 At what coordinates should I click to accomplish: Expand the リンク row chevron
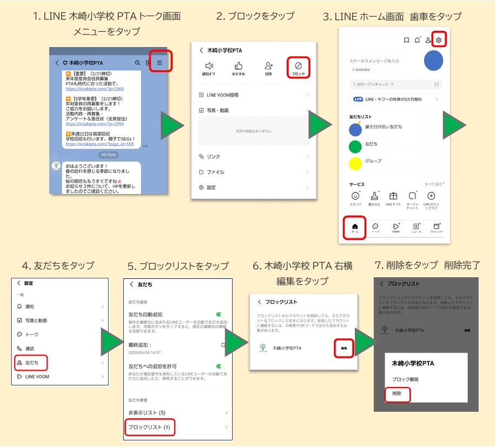click(x=307, y=156)
